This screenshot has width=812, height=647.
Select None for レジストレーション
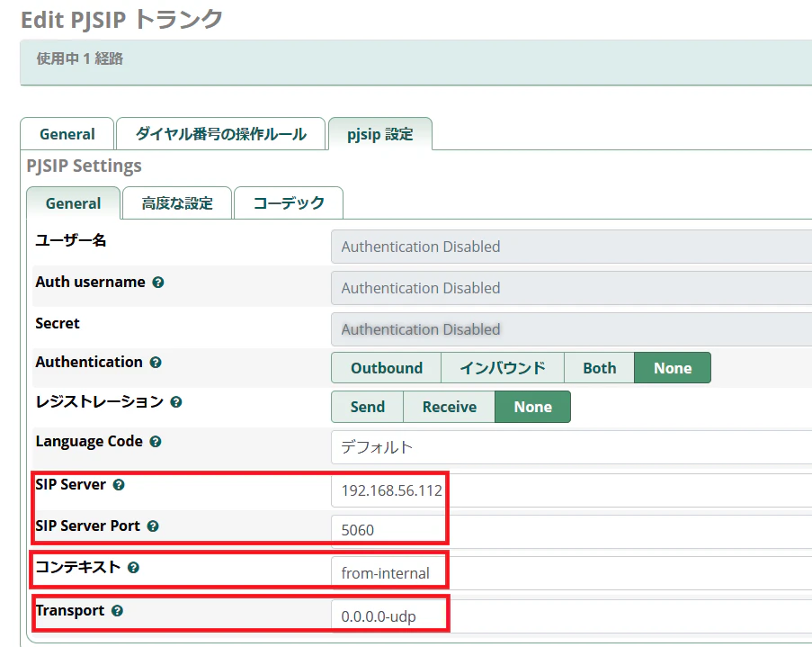(533, 407)
